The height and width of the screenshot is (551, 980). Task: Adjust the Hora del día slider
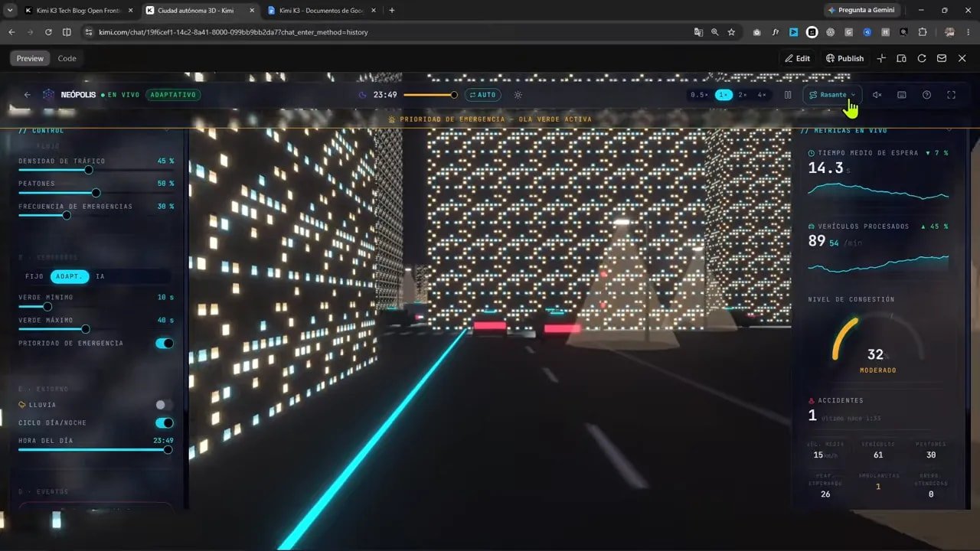point(96,450)
